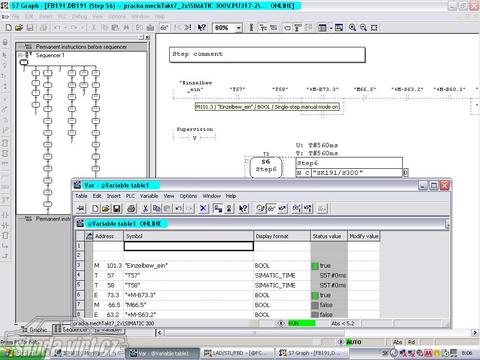Open the view options dropdown arrow beside table icon

click(x=331, y=28)
